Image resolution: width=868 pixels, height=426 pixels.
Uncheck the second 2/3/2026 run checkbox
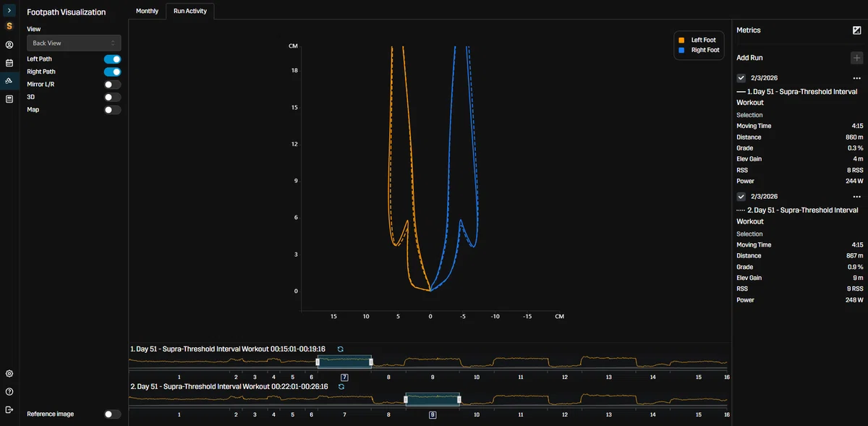(741, 197)
